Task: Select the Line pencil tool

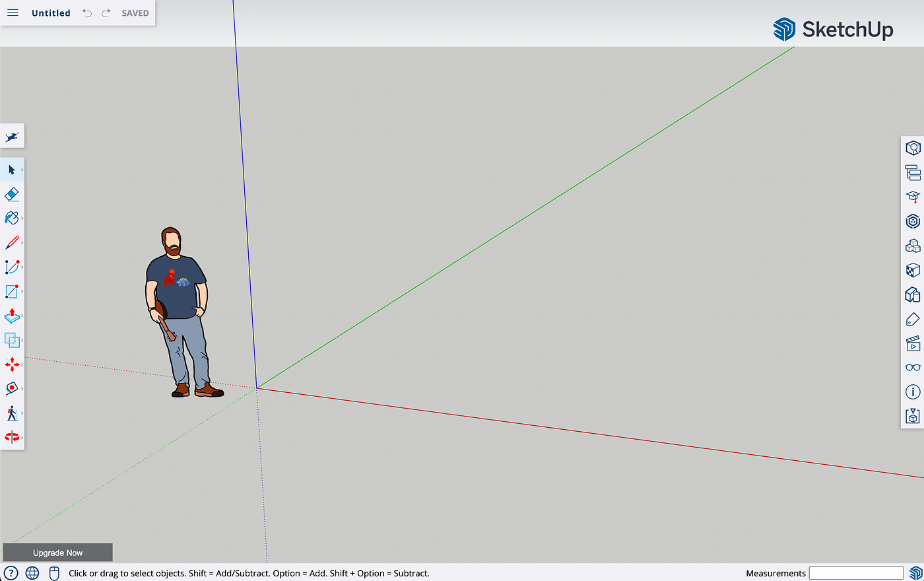Action: click(x=12, y=242)
